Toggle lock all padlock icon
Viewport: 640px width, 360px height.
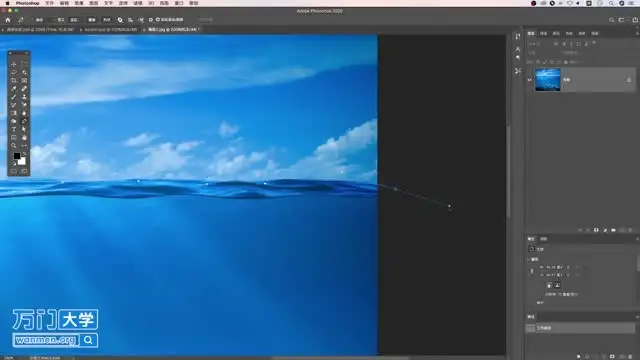pos(566,62)
